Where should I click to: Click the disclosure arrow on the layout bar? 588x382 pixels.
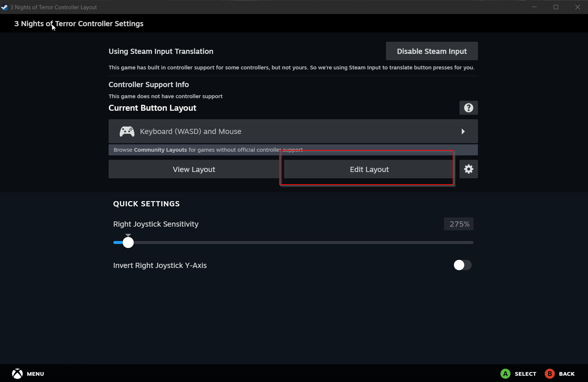pos(463,131)
